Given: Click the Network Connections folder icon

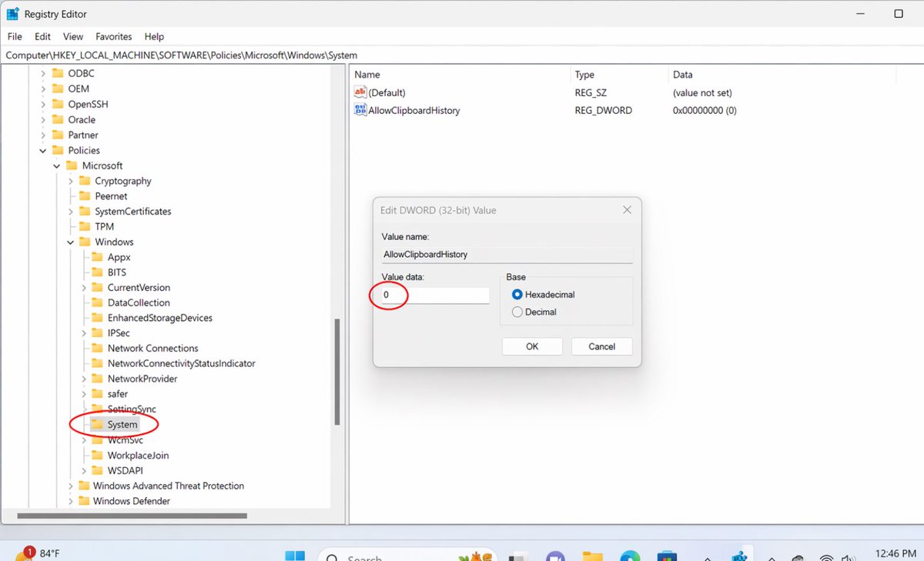Looking at the screenshot, I should pos(97,349).
